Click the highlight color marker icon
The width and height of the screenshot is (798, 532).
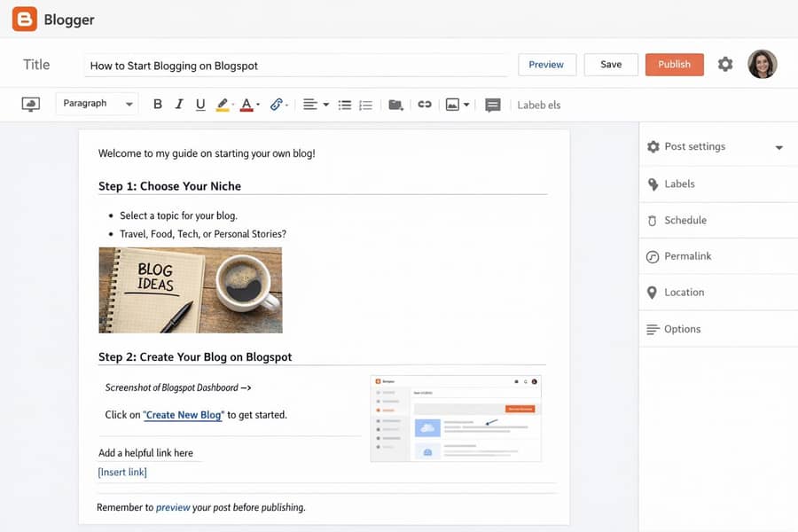[x=223, y=105]
